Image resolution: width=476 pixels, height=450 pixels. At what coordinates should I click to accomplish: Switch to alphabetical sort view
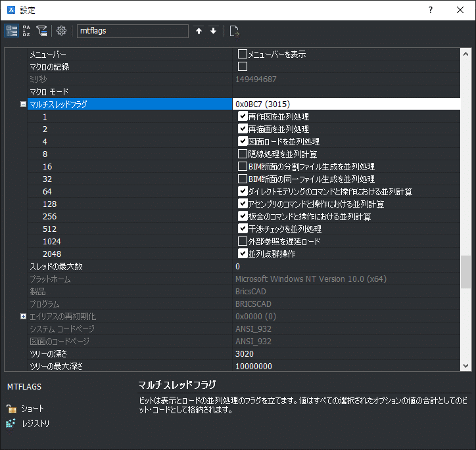(26, 31)
